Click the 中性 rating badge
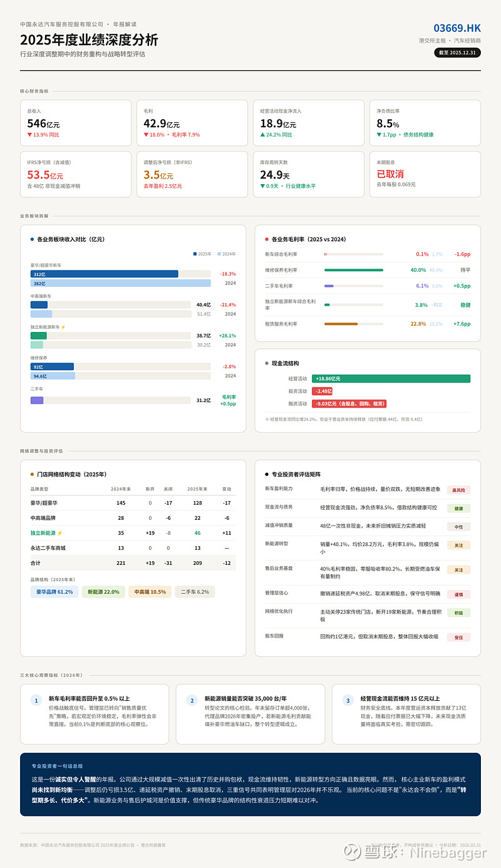The image size is (501, 868). tap(458, 527)
